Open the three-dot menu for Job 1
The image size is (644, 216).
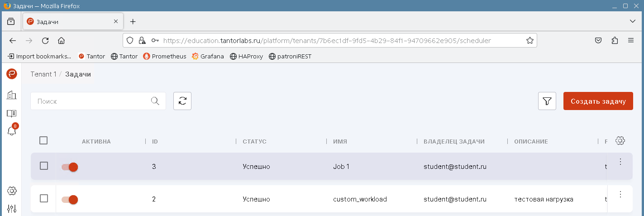[620, 162]
